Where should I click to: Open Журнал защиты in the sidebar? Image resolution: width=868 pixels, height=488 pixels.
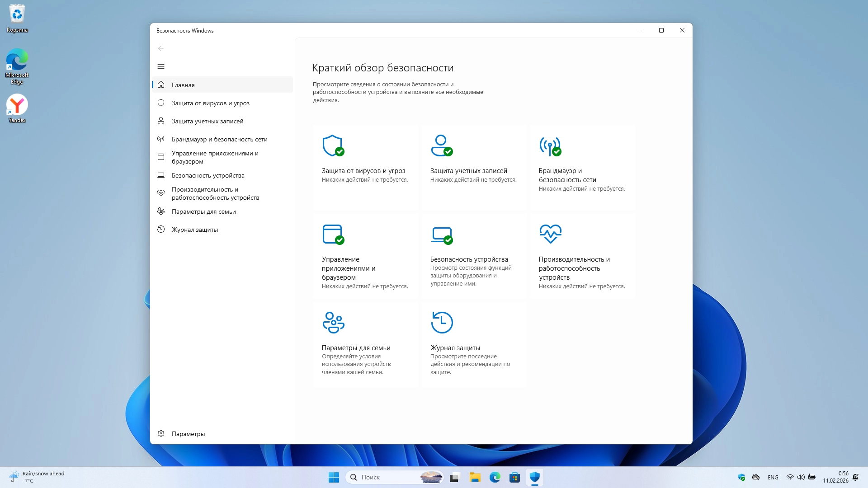click(194, 230)
